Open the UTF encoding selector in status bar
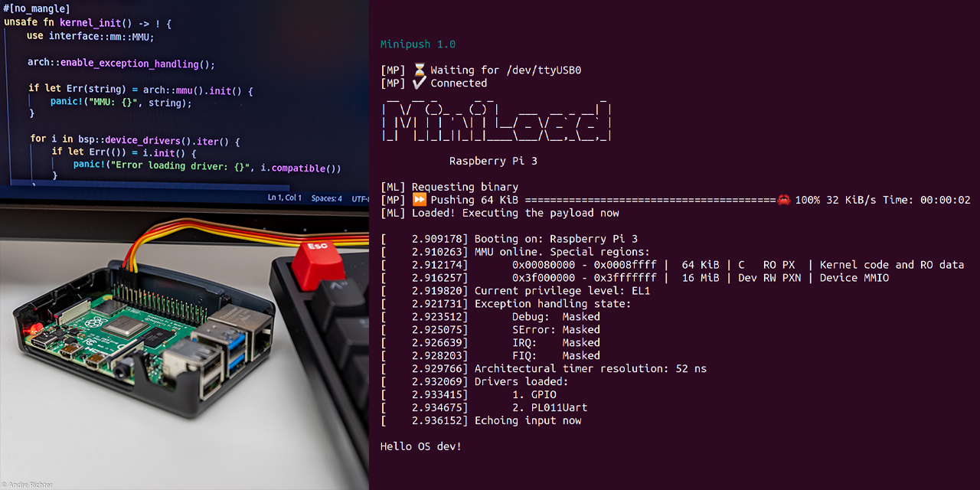980x490 pixels. coord(360,198)
